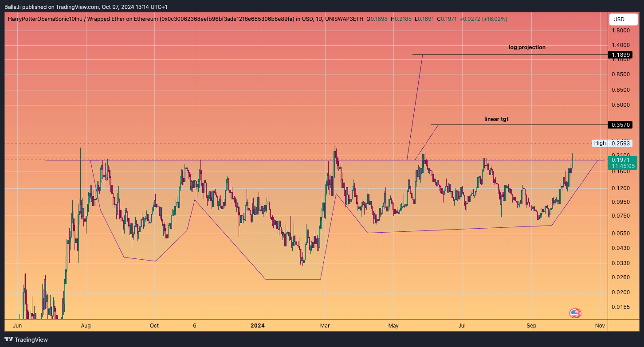
Task: Click the open value O0.1698
Action: click(x=377, y=19)
